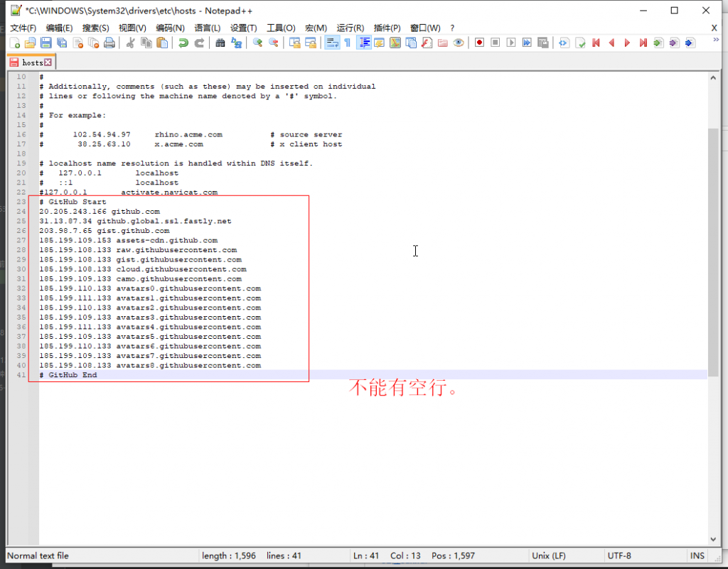Start macro recording with red dot icon
This screenshot has height=569, width=728.
[x=479, y=43]
